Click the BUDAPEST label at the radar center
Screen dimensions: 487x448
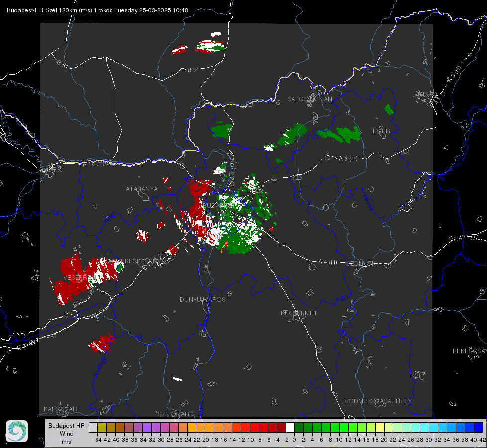click(218, 206)
